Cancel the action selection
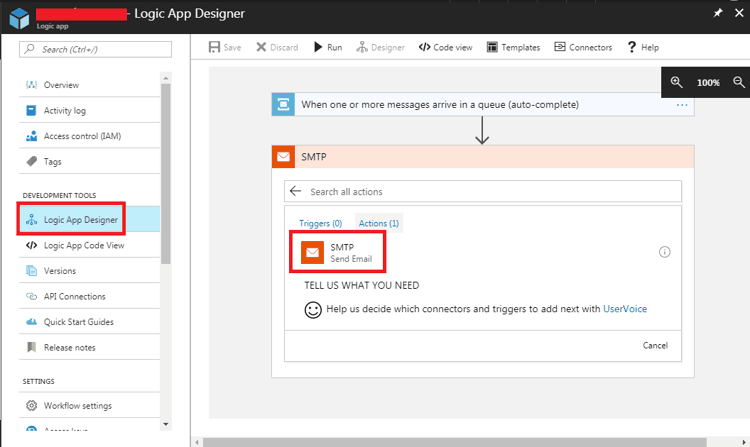 (x=655, y=345)
